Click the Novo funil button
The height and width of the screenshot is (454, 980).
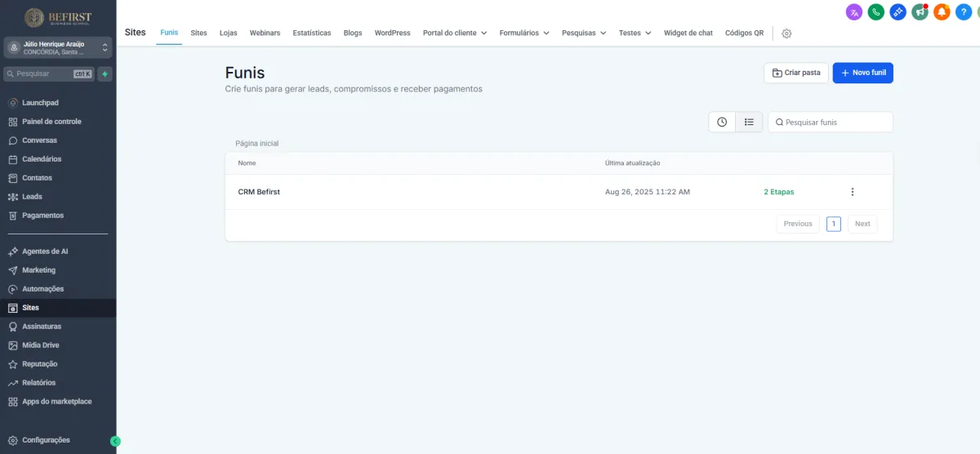pyautogui.click(x=863, y=73)
